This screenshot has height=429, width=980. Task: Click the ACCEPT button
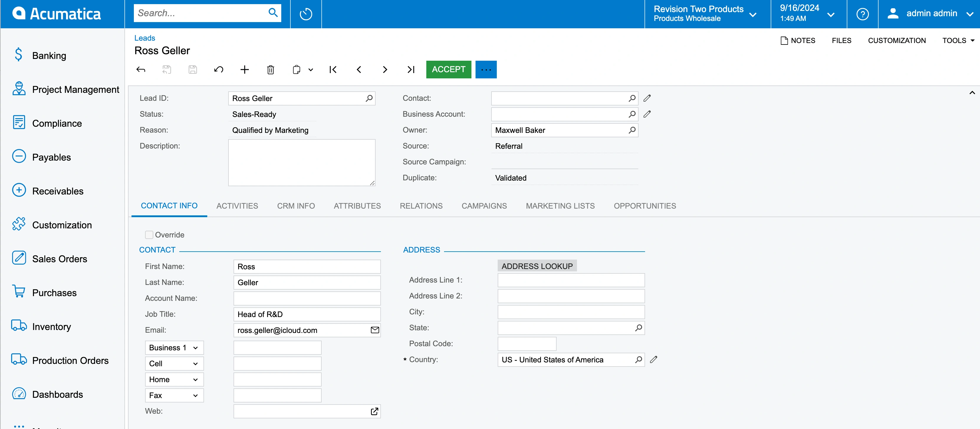449,69
